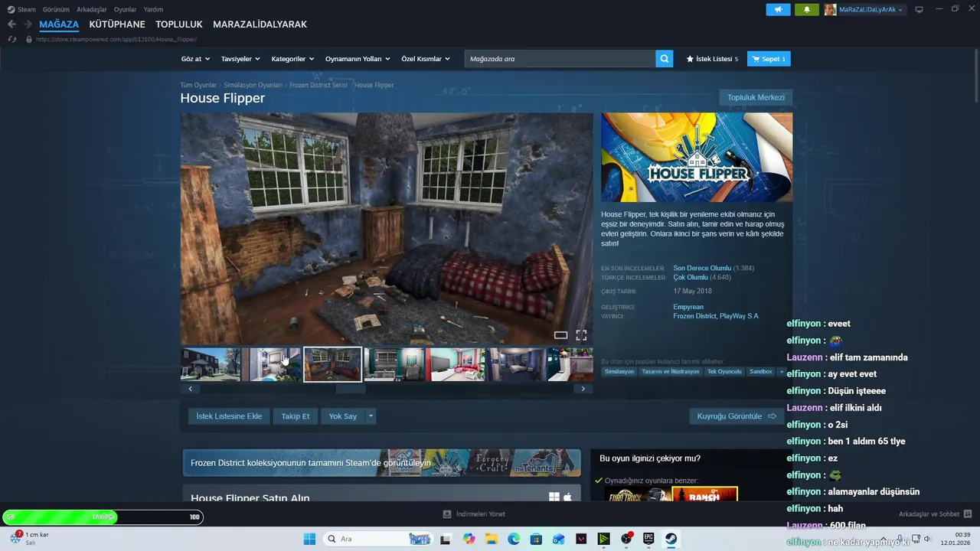Expand the Tavsiyeler dropdown

(x=240, y=59)
